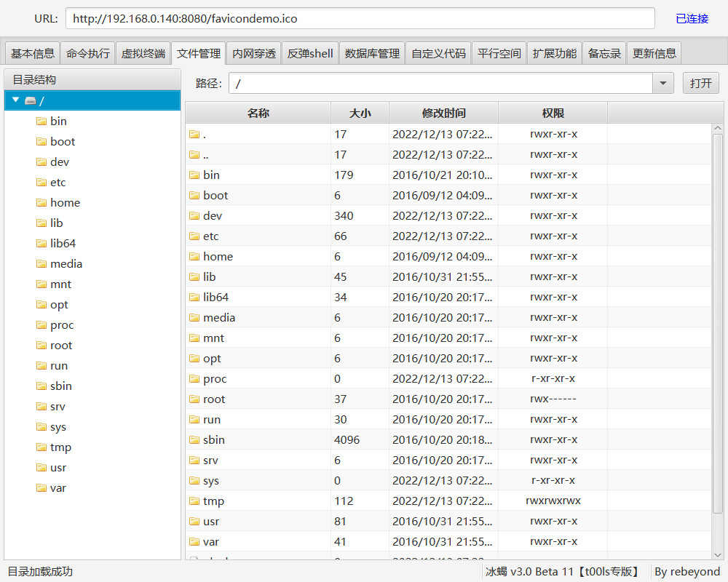Click folder icon of mnt row in file table
Viewport: 728px width, 582px height.
(194, 338)
